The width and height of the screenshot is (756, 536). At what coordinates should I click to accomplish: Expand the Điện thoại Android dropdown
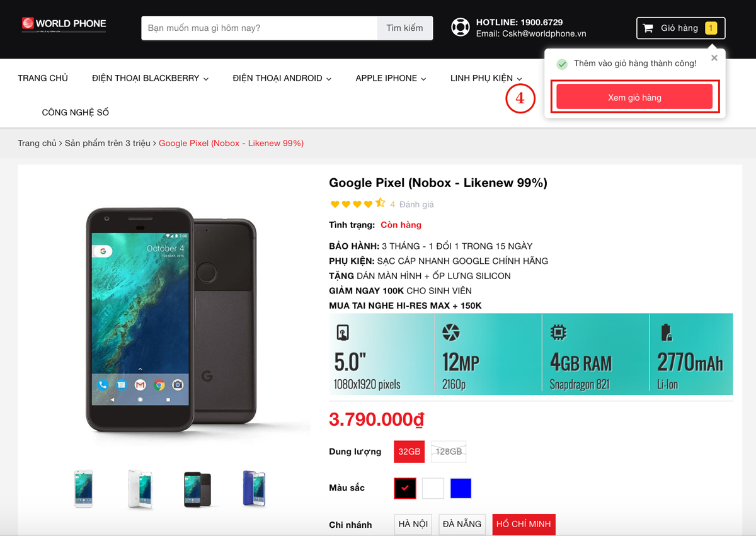282,78
